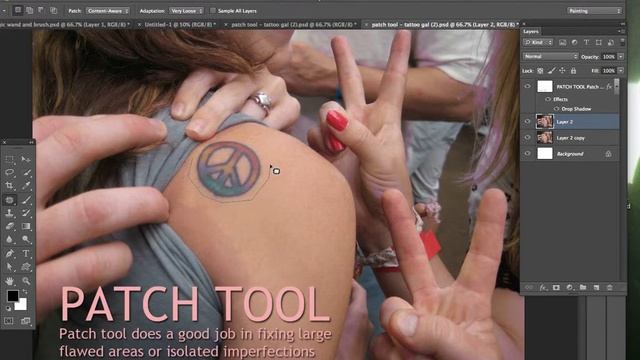Viewport: 640px width, 360px height.
Task: Hide the Background layer
Action: [x=527, y=153]
